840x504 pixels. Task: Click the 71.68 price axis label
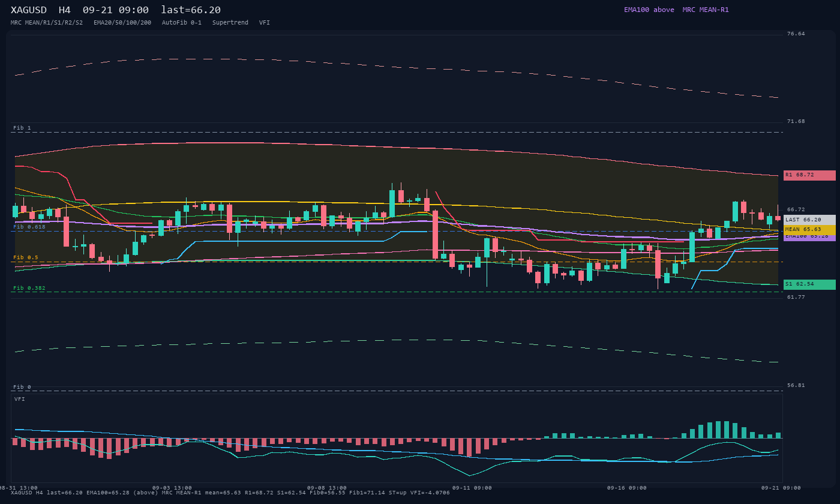coord(796,122)
